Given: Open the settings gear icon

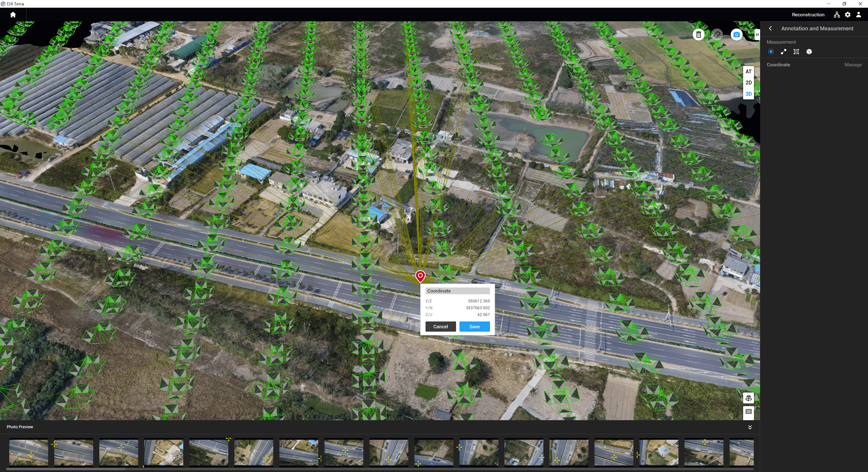Looking at the screenshot, I should click(847, 14).
